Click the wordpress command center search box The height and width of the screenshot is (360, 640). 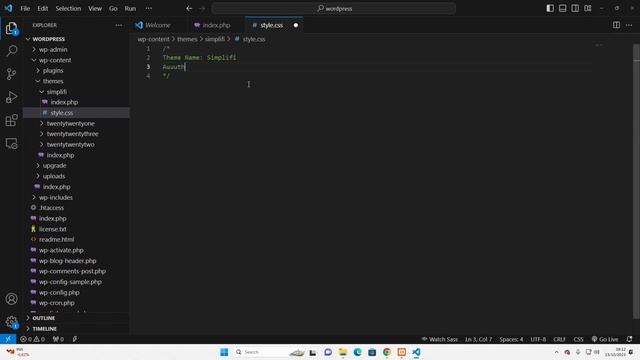[333, 8]
